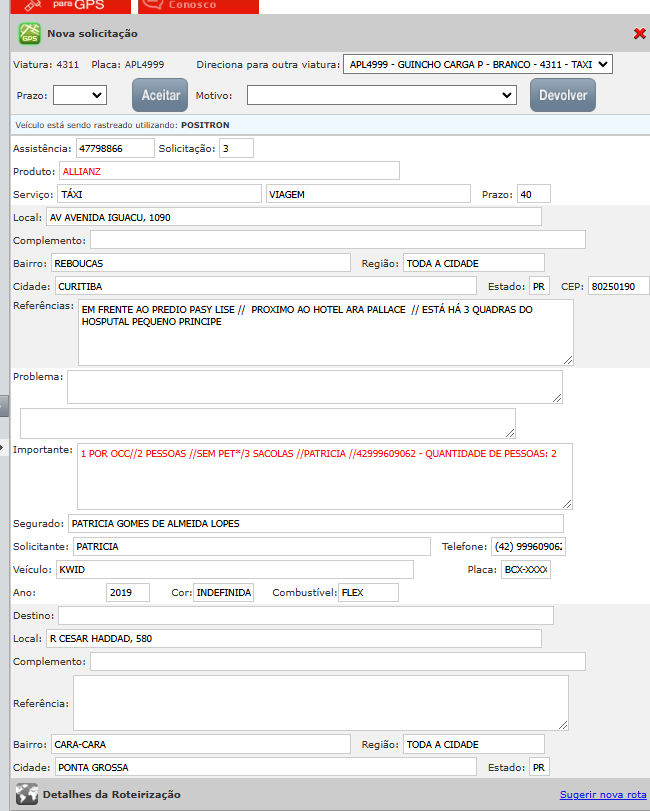Image resolution: width=650 pixels, height=811 pixels.
Task: Open the 'para GPS' red tab
Action: (x=70, y=6)
